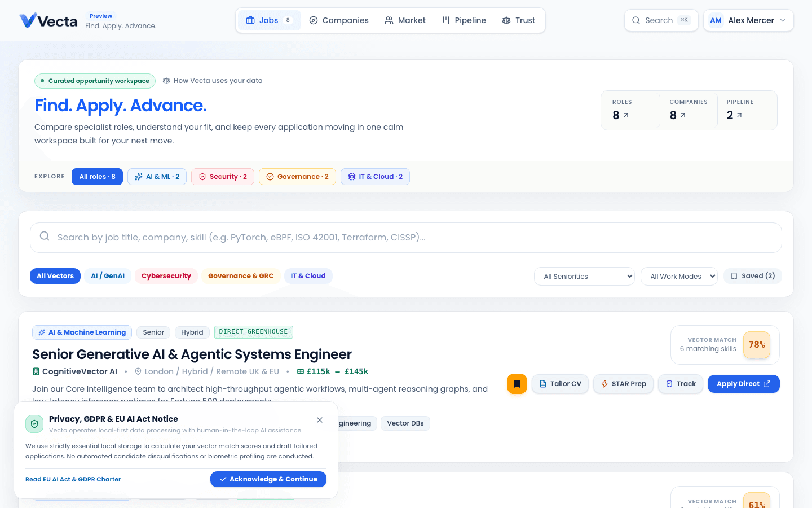
Task: Open the Companies 8 stat
Action: [x=688, y=110]
